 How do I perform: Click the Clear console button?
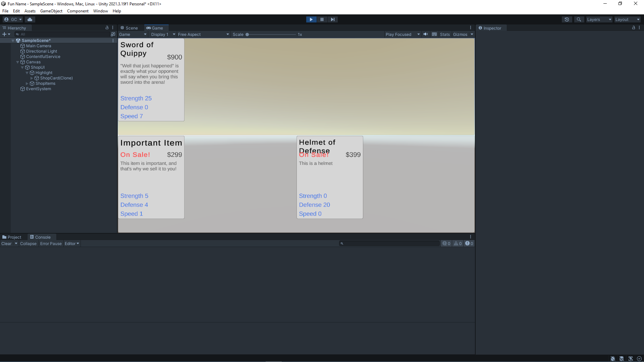click(6, 244)
